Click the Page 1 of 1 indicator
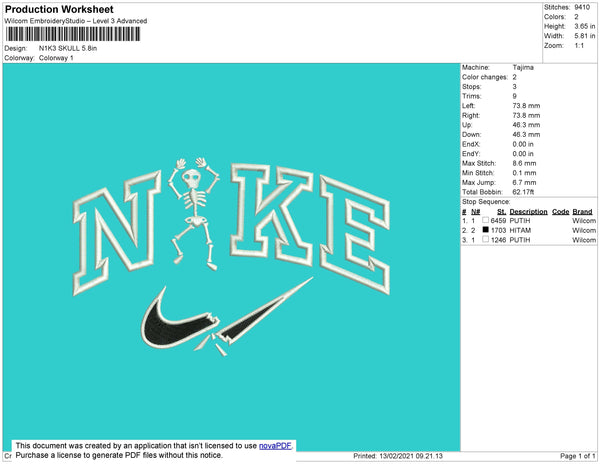This screenshot has height=464, width=600. tap(571, 456)
